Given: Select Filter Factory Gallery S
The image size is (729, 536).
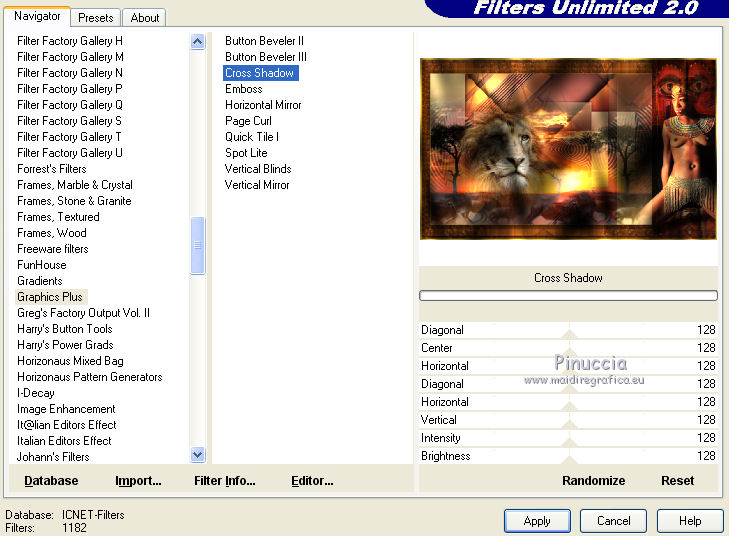Looking at the screenshot, I should (x=69, y=121).
